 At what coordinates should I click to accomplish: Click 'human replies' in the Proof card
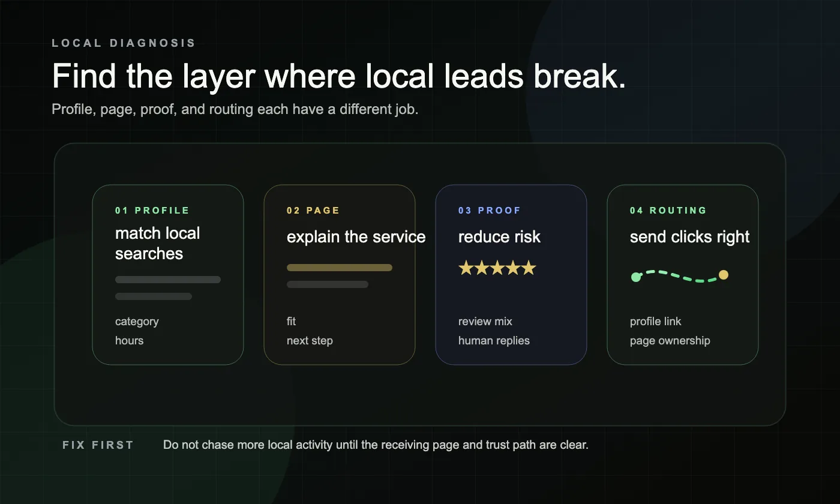coord(494,341)
